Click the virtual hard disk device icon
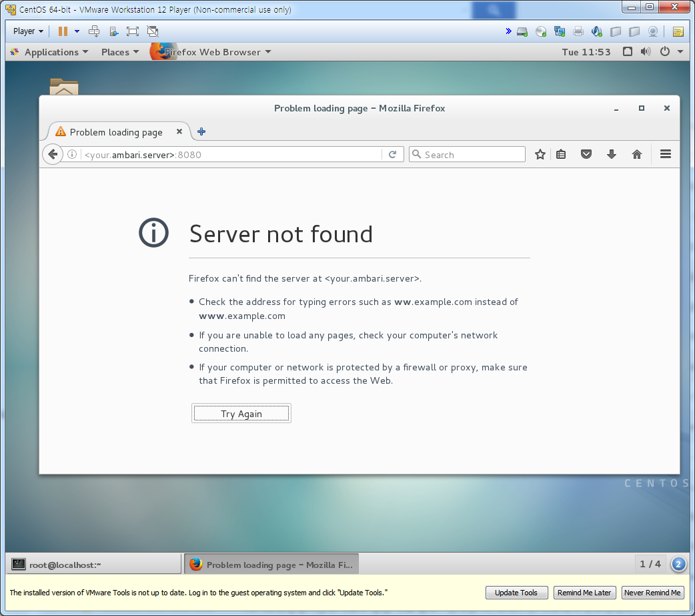 coord(522,31)
